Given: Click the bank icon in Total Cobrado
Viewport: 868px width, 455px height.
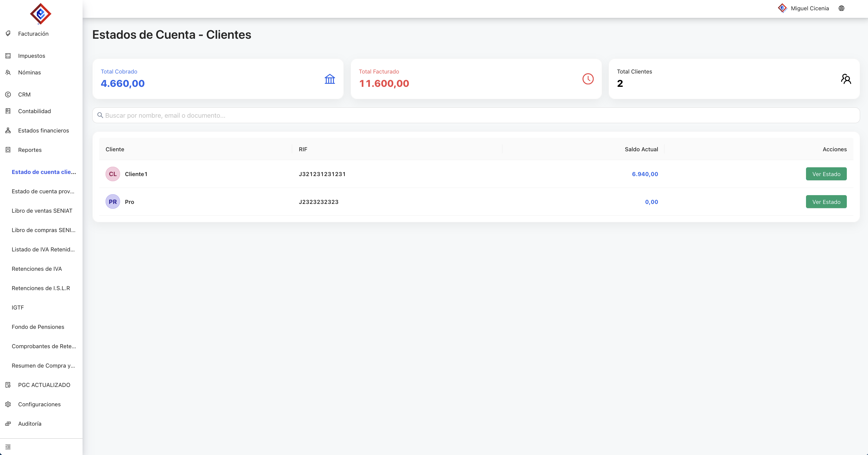Looking at the screenshot, I should pyautogui.click(x=330, y=79).
